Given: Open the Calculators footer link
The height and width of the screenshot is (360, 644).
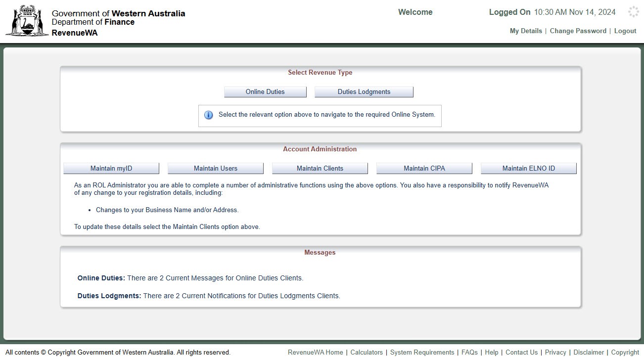Looking at the screenshot, I should (367, 353).
